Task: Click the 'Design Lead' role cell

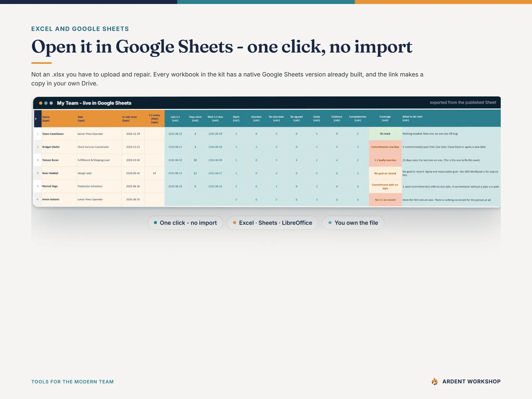Action: coord(99,173)
